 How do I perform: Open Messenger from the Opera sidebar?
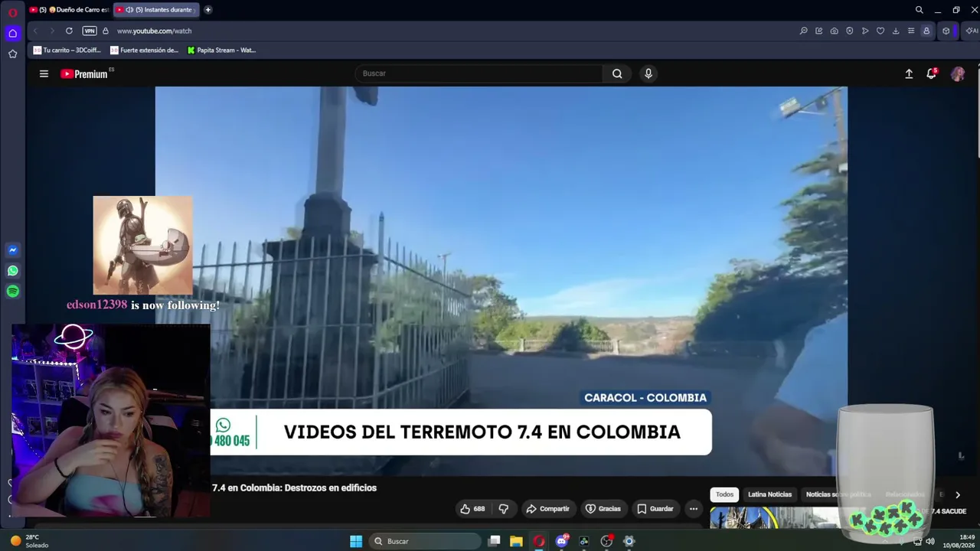point(12,250)
